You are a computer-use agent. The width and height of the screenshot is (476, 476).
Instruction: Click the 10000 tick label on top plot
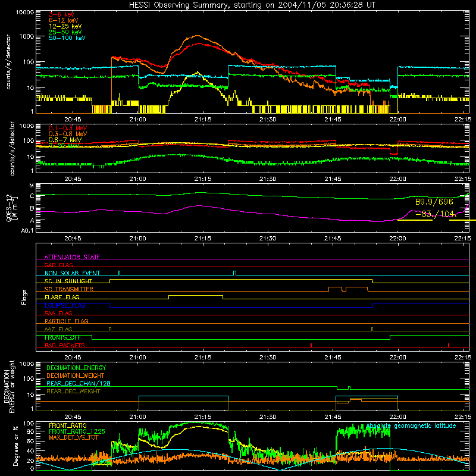click(25, 12)
